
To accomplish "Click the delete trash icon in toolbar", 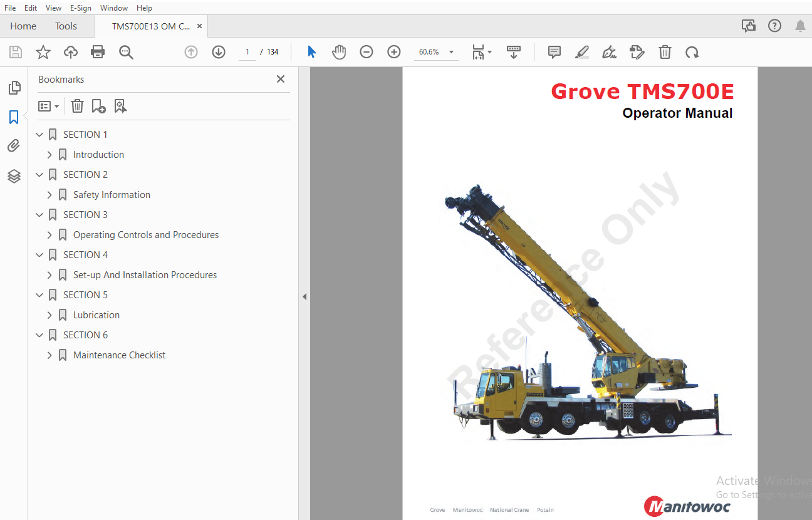I will [x=665, y=52].
